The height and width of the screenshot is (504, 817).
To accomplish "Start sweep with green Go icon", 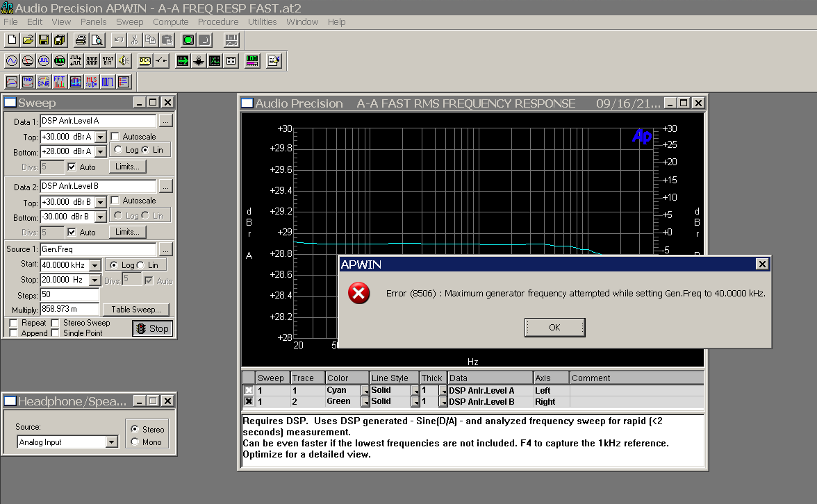I will coord(189,40).
